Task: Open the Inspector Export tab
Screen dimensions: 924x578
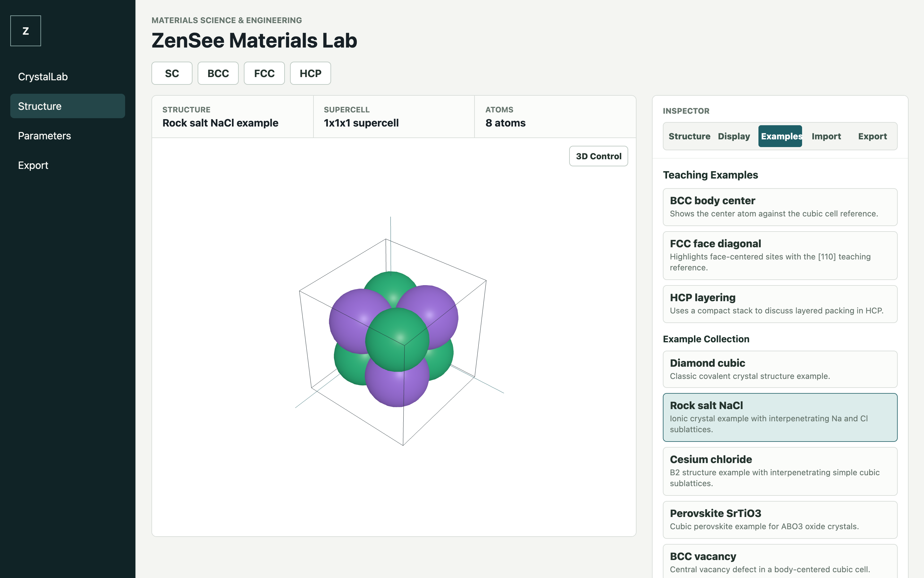Action: point(872,136)
